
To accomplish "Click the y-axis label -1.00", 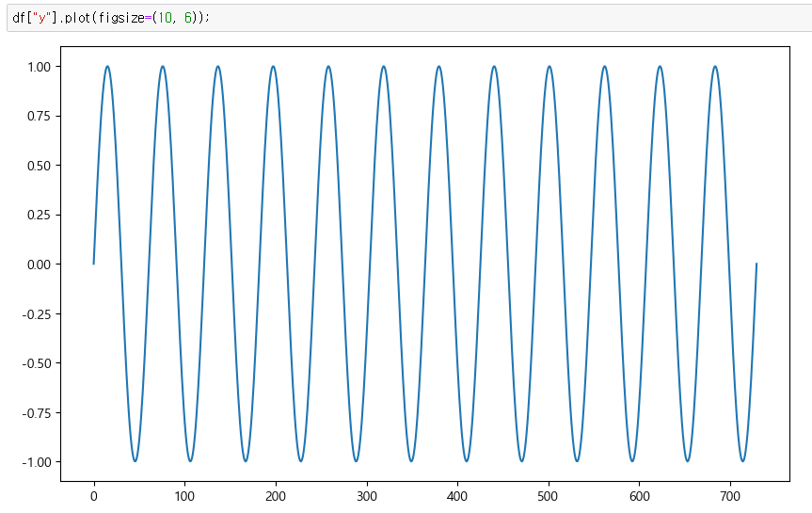I will coord(37,462).
